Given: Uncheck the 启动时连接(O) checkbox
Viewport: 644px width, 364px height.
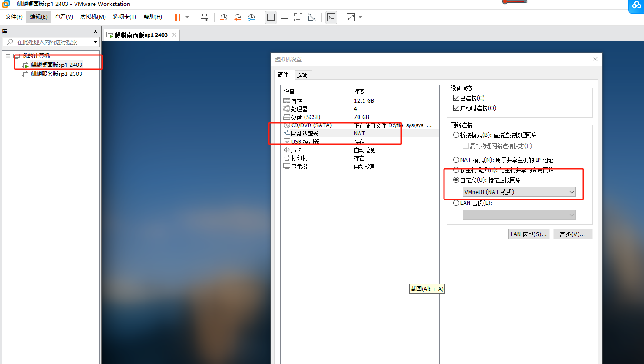Looking at the screenshot, I should 456,108.
